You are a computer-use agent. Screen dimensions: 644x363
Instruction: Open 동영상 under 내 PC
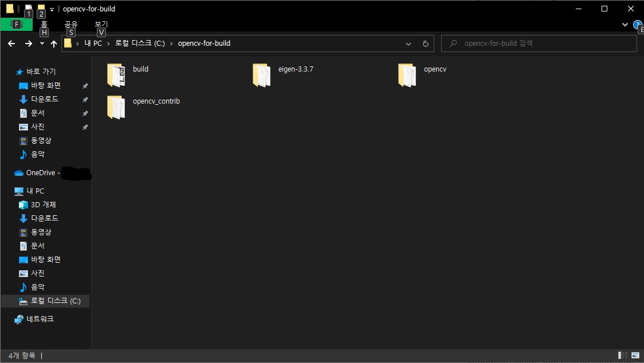pos(41,232)
